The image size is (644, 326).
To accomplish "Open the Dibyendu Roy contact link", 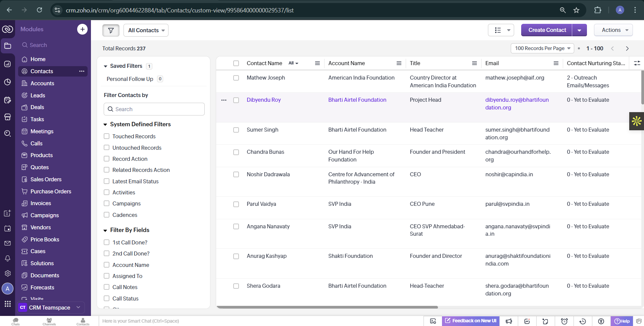I will click(263, 100).
